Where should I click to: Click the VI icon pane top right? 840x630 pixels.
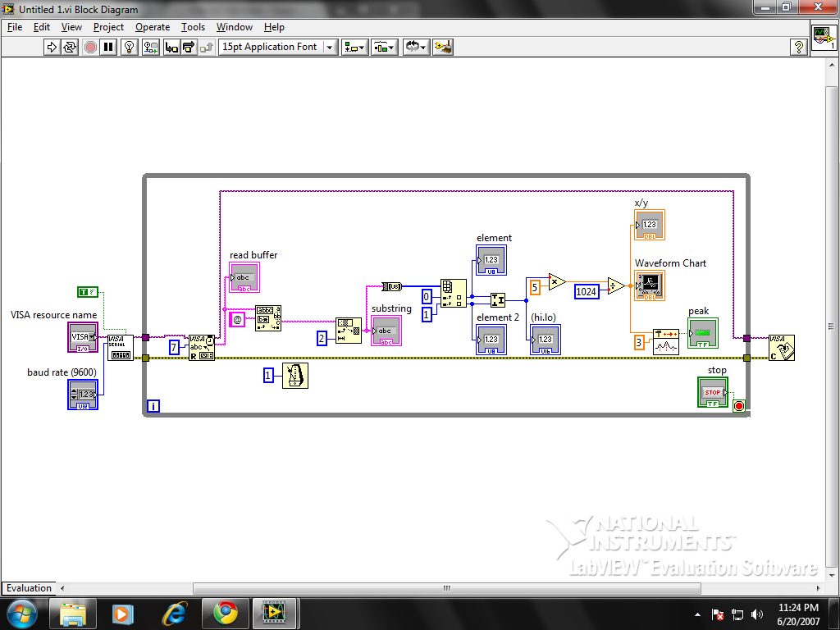pyautogui.click(x=824, y=38)
